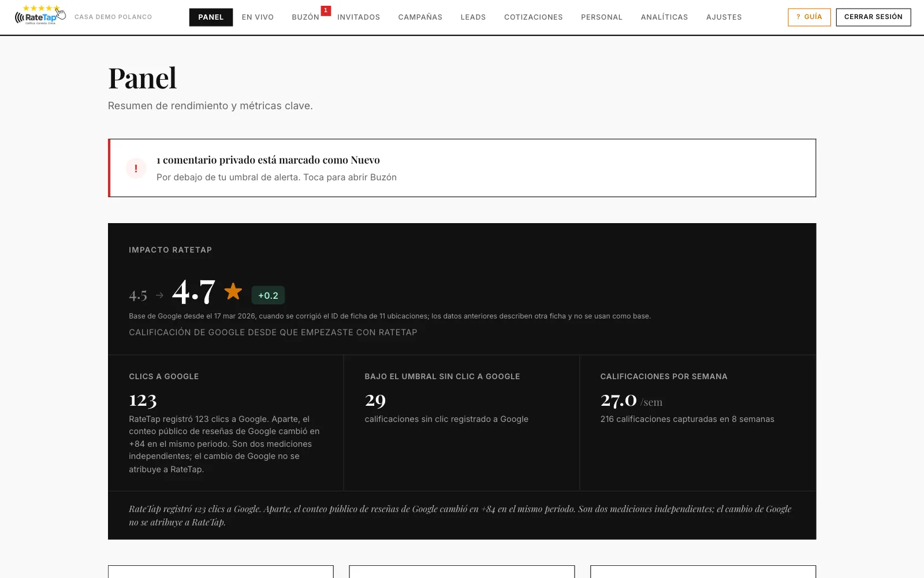Click 'calificaciones sin clic registrado a Google'

(446, 419)
